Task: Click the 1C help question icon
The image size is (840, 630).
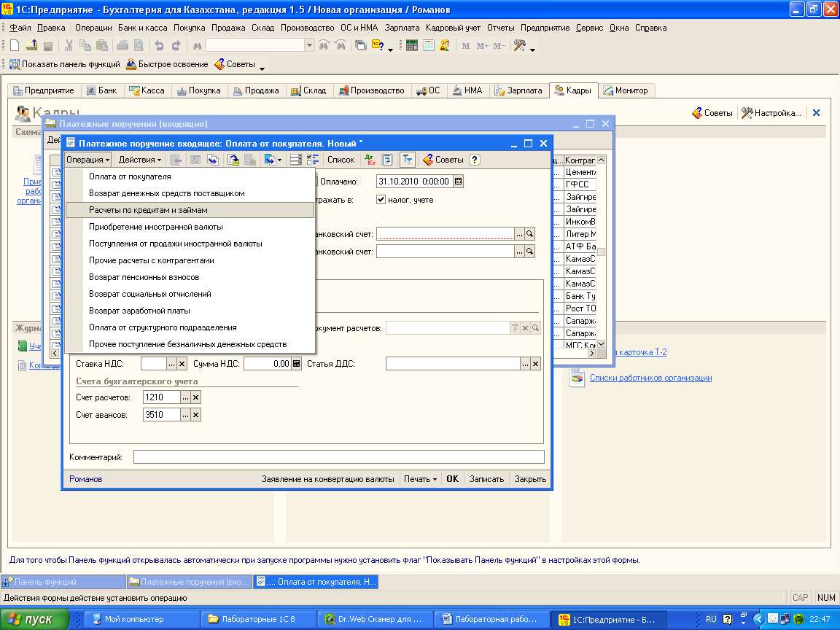Action: pos(378,46)
